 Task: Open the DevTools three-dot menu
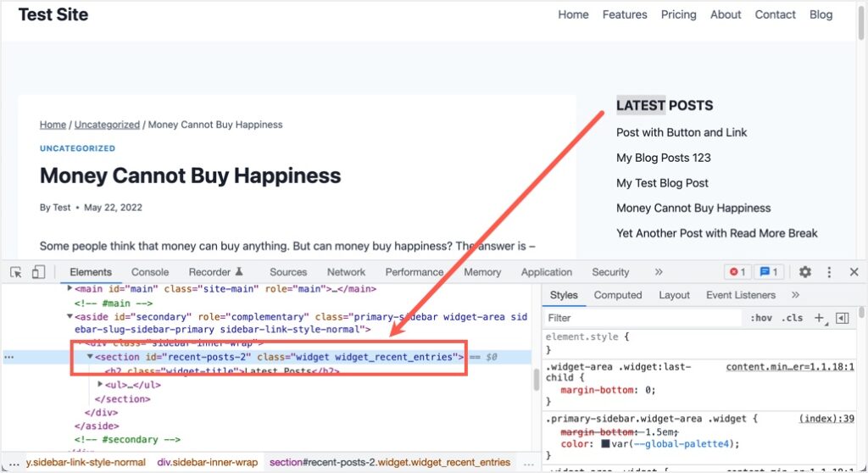829,272
